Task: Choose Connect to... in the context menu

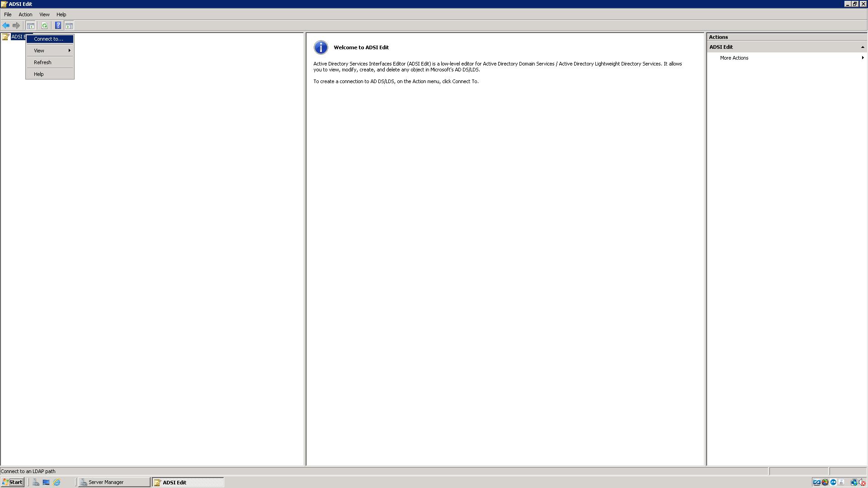Action: (x=49, y=39)
